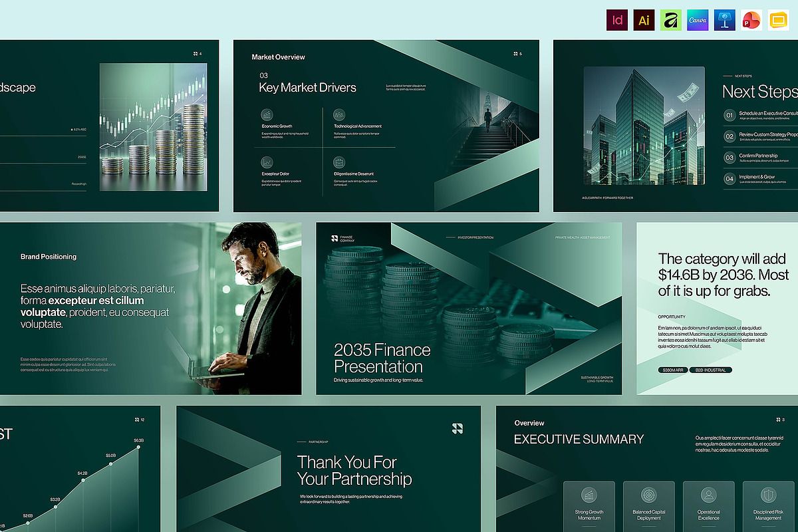Click the Keynote icon
The width and height of the screenshot is (798, 532).
(725, 21)
